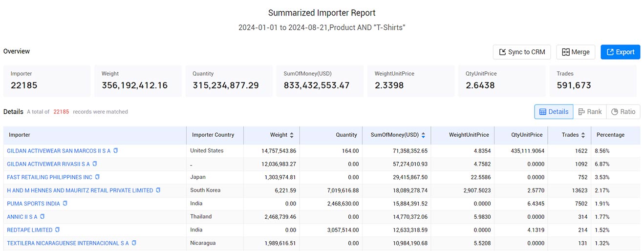Copy FAST RETAILING PHILIPPINES INC name icon
The image size is (644, 251).
coord(97,177)
